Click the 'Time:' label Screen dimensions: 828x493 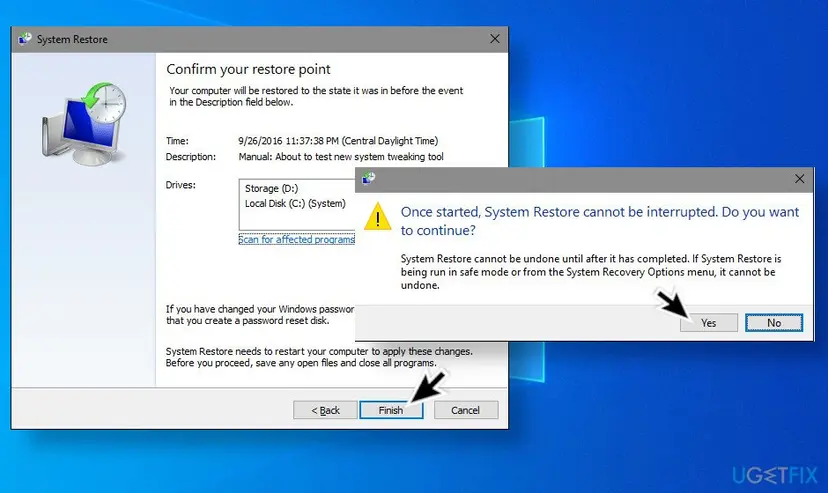coord(177,141)
